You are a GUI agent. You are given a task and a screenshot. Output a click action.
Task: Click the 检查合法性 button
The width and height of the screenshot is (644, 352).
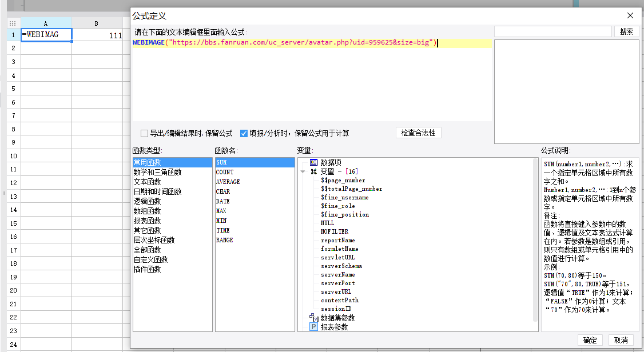click(419, 133)
